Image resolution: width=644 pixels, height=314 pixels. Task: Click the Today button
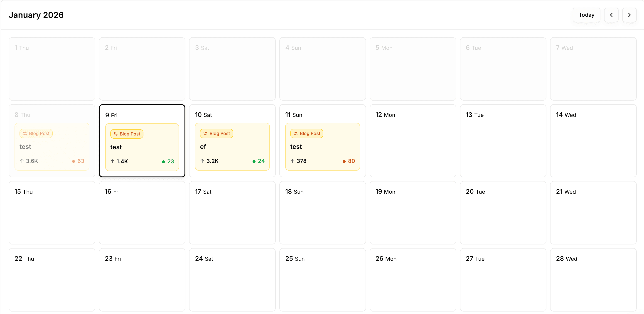tap(586, 15)
